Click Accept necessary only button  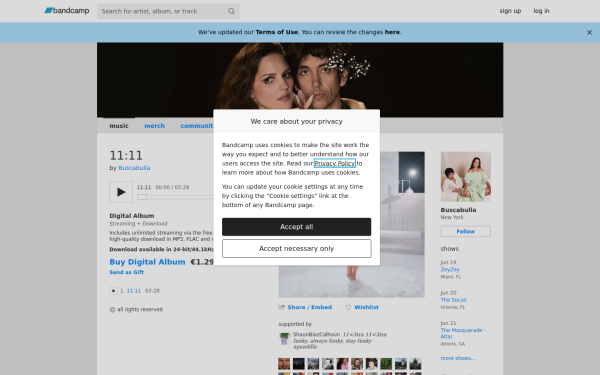[x=297, y=249]
